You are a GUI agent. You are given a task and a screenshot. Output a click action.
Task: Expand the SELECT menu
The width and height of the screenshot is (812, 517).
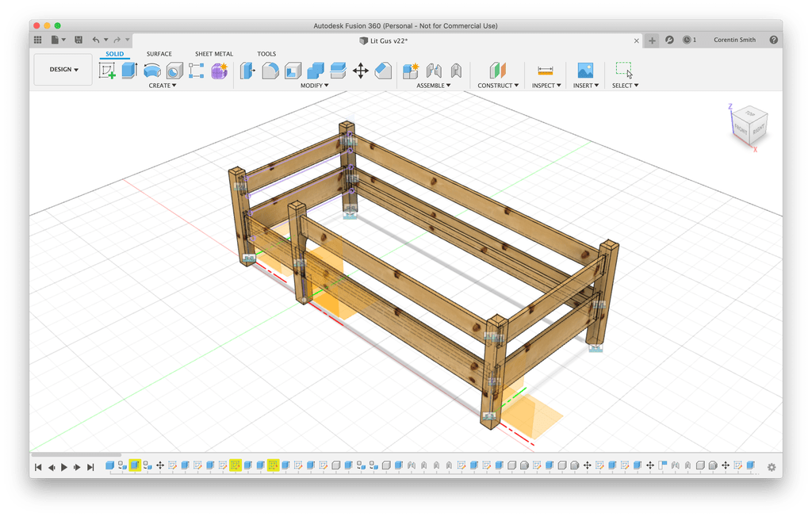point(625,86)
